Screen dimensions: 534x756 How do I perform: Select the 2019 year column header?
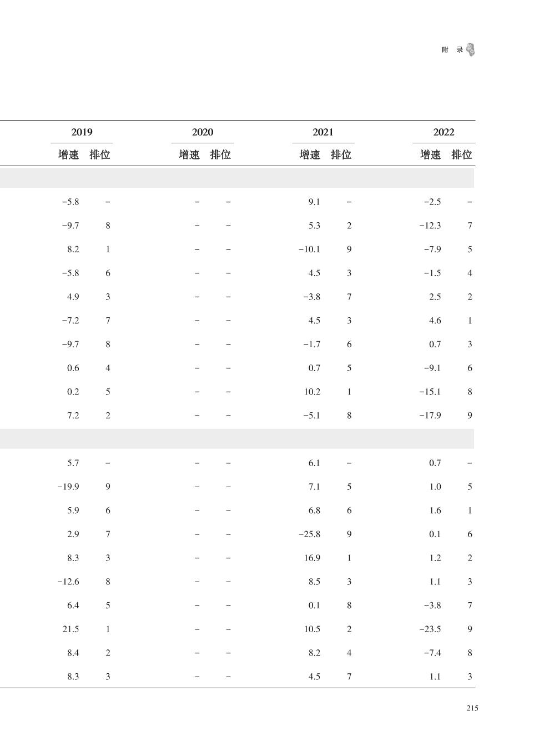[x=82, y=132]
